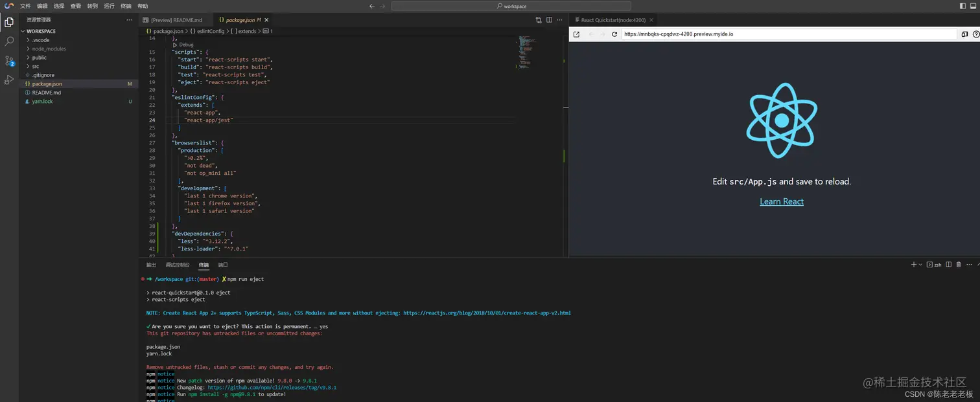The width and height of the screenshot is (980, 402).
Task: Open editor more actions menu (three dots)
Action: click(560, 20)
